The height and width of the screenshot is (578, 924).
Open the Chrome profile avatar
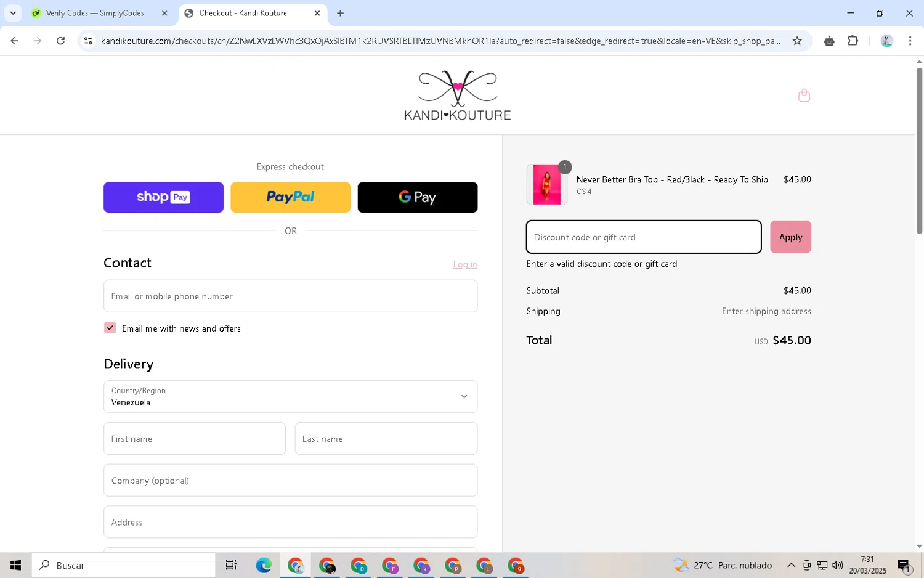(886, 41)
